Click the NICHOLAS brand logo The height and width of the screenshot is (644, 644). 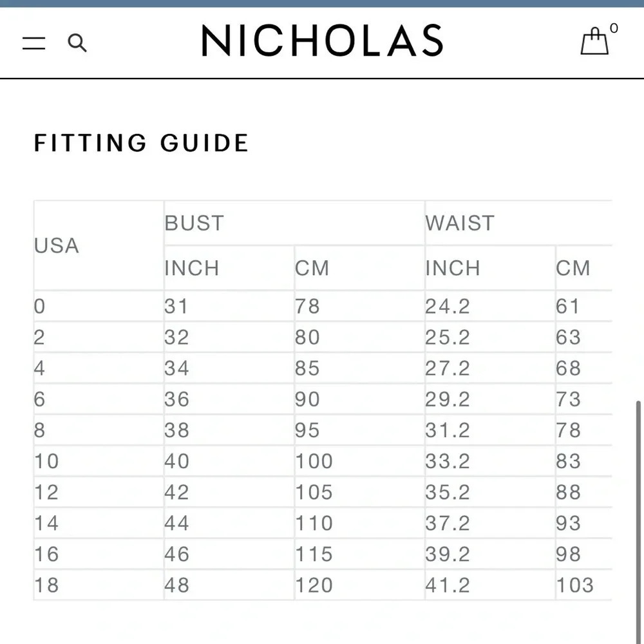point(323,40)
